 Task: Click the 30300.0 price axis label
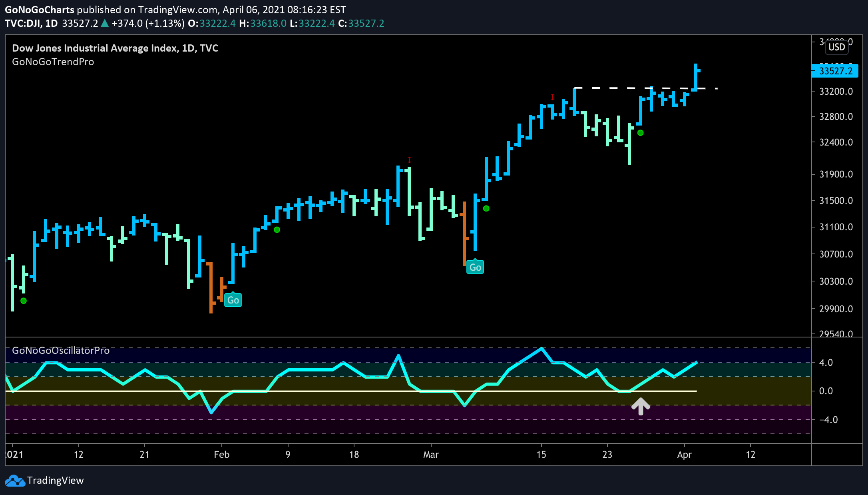[x=836, y=281]
